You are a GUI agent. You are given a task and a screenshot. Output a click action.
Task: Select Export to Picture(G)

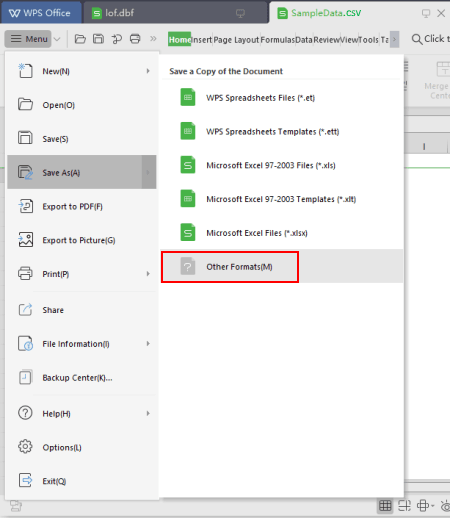tap(82, 240)
